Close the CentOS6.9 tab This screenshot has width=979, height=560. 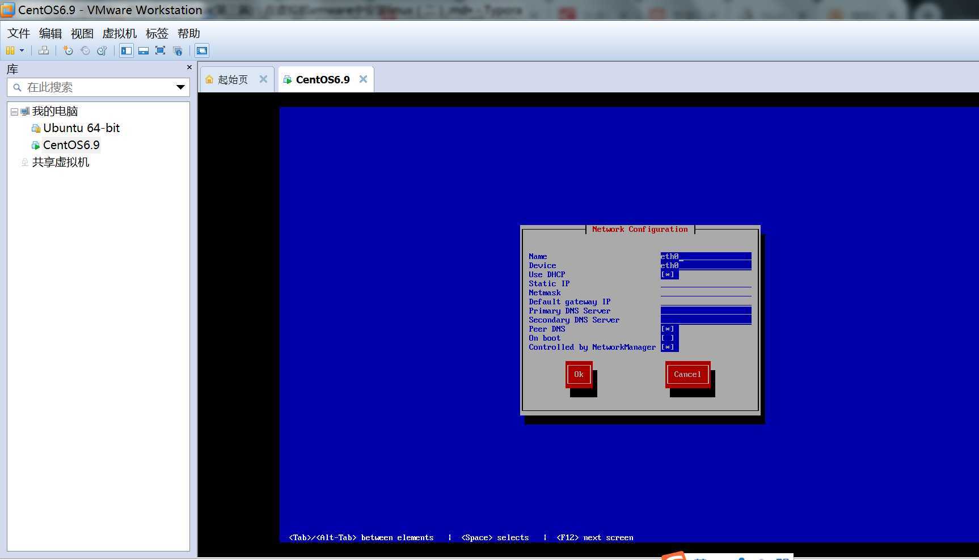click(363, 79)
